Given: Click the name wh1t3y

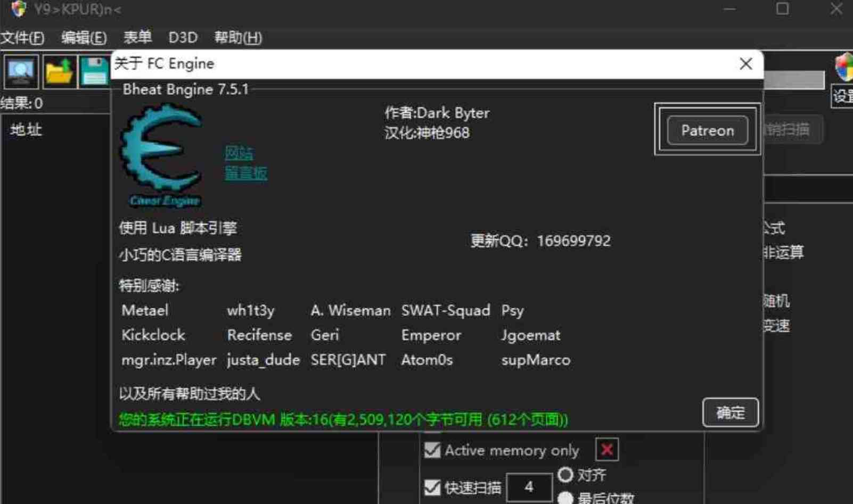Looking at the screenshot, I should pyautogui.click(x=251, y=311).
